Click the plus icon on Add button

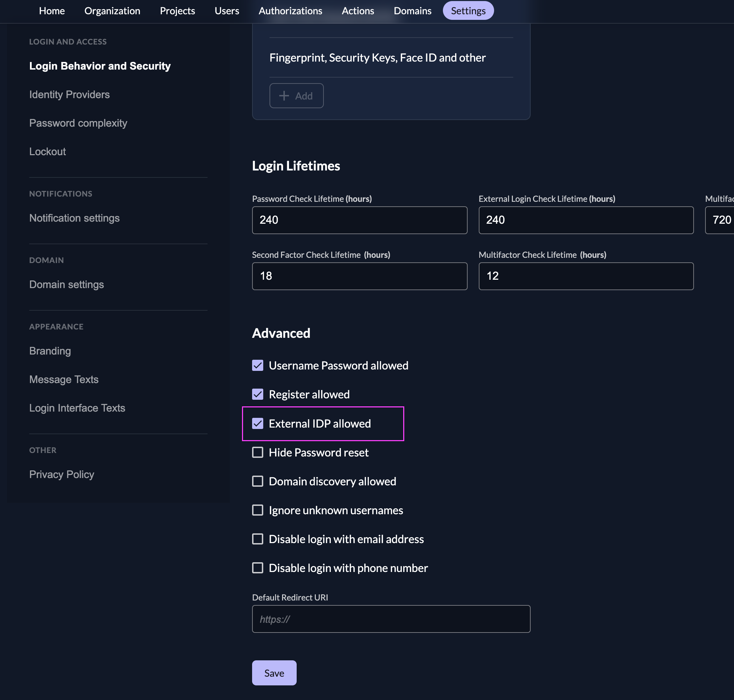(284, 96)
